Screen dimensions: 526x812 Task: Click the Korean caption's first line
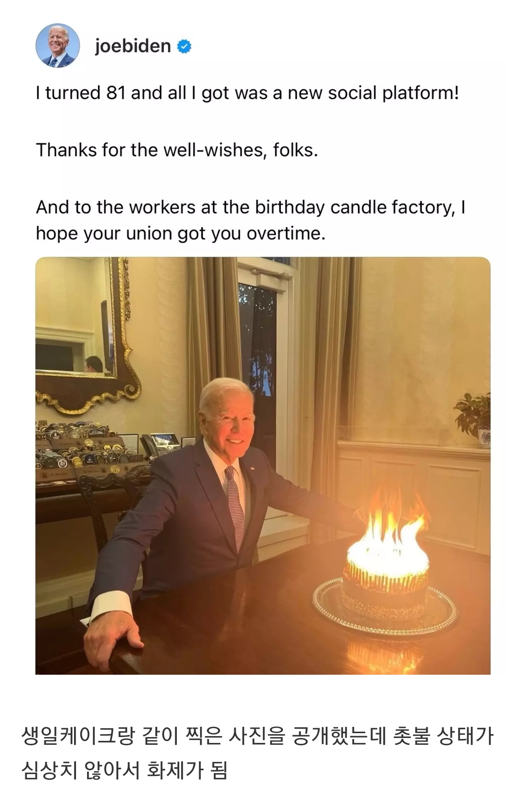[x=257, y=736]
